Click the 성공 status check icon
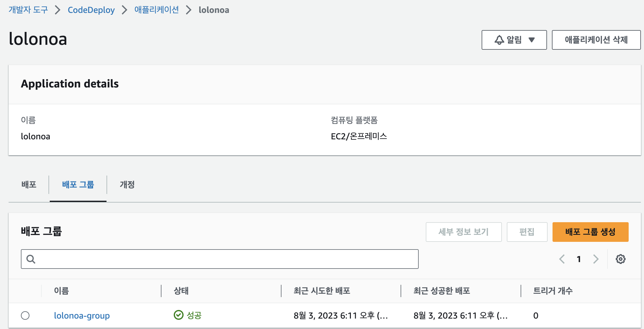Viewport: 644px width, 329px height. click(178, 315)
